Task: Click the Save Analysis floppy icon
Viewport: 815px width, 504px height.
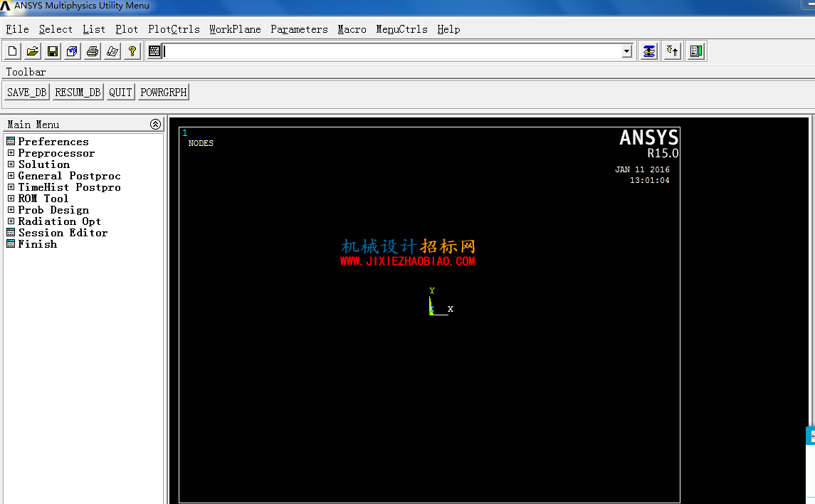Action: 53,51
